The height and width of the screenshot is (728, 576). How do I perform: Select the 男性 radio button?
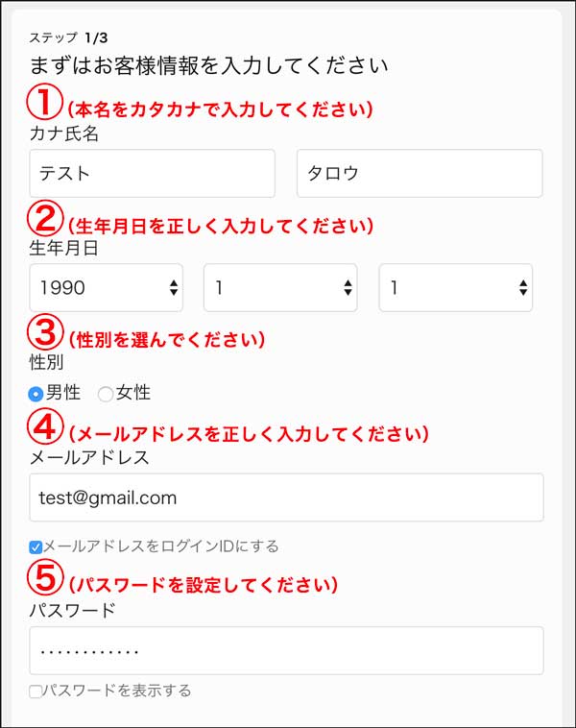point(36,394)
